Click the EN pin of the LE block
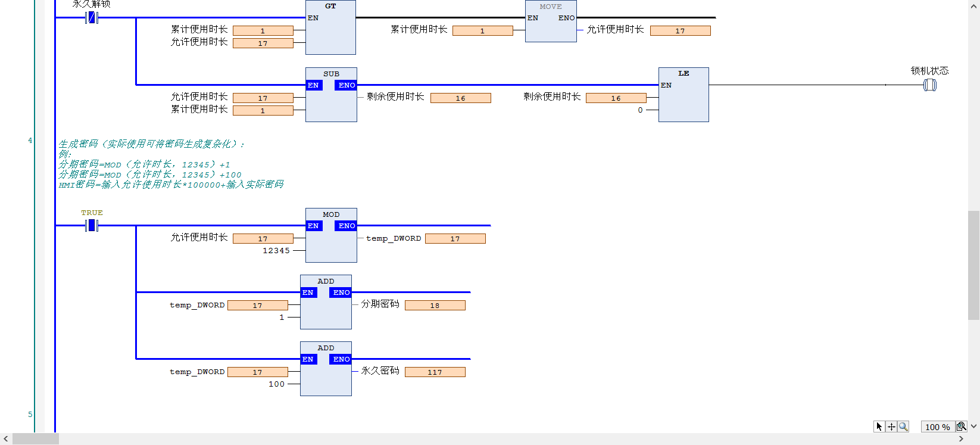Image resolution: width=980 pixels, height=445 pixels. coord(666,85)
